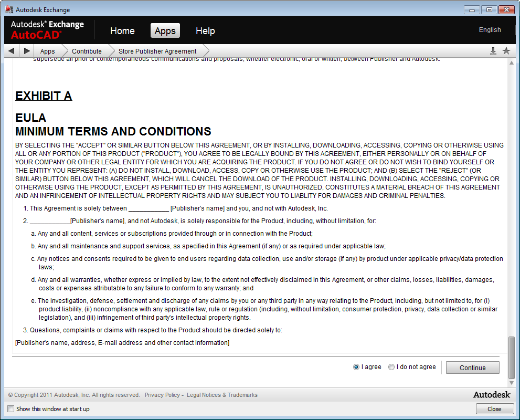Select the "I do not agree" option
This screenshot has height=420, width=520.
391,367
